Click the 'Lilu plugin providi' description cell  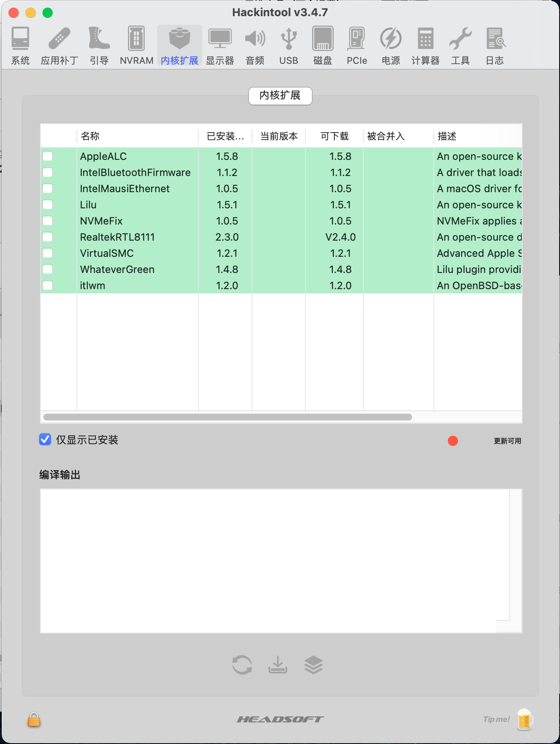pos(478,269)
